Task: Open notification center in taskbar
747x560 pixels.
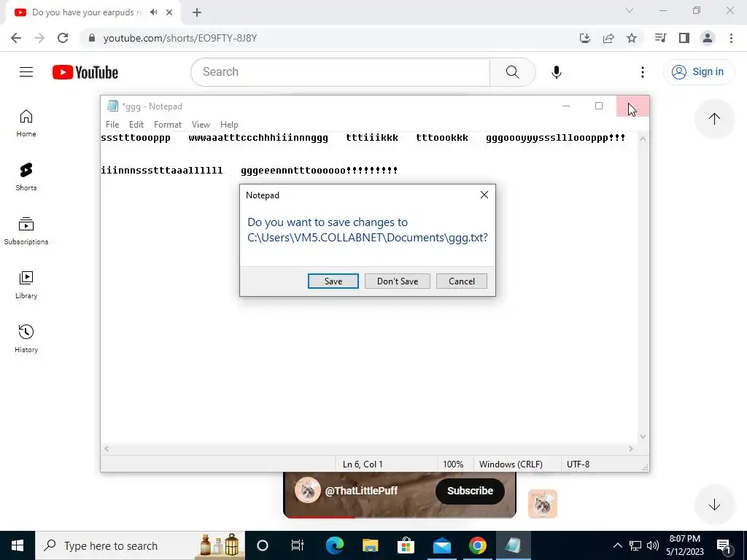Action: (x=724, y=545)
